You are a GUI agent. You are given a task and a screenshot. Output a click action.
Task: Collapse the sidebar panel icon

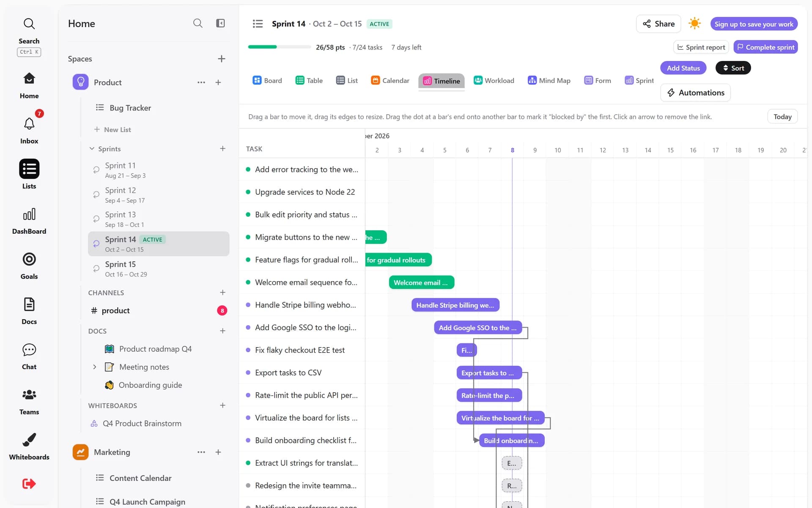pyautogui.click(x=220, y=23)
